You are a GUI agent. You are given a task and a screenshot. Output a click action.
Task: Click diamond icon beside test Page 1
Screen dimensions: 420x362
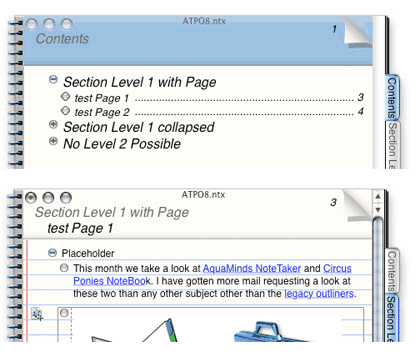(65, 96)
